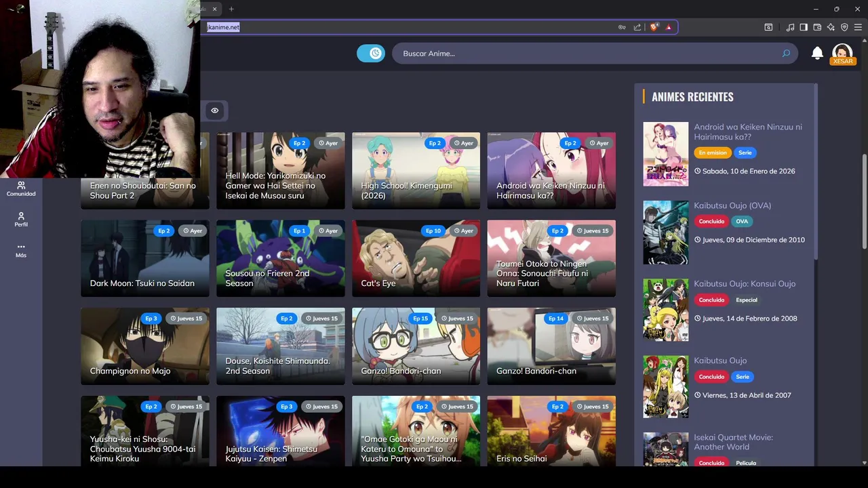Viewport: 868px width, 488px height.
Task: Expand Más menu in the sidebar
Action: pyautogui.click(x=21, y=250)
